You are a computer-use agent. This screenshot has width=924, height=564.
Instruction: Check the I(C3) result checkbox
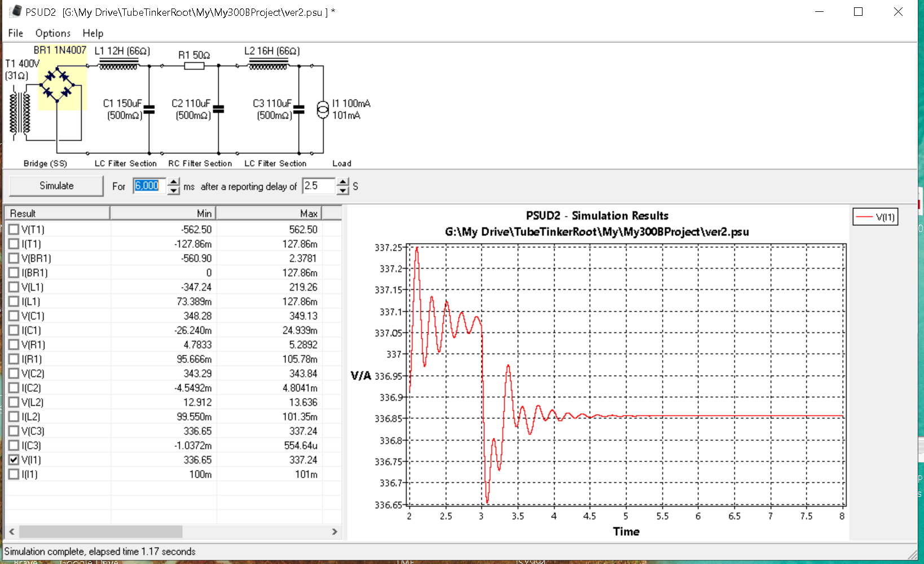click(14, 445)
